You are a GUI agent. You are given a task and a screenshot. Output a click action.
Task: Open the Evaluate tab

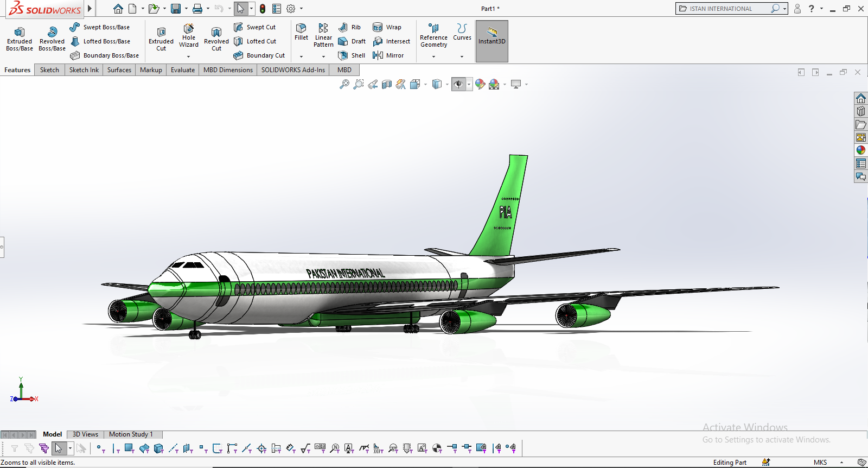click(183, 70)
